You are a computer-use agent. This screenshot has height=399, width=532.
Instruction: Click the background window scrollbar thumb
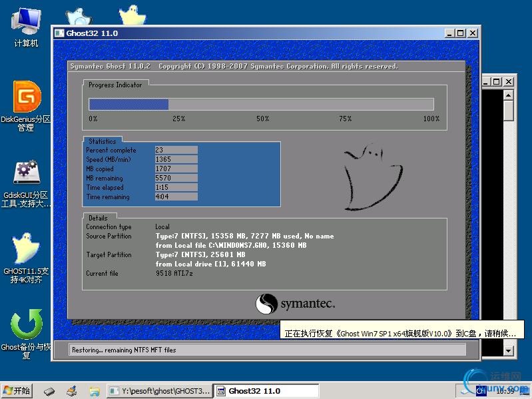508,111
